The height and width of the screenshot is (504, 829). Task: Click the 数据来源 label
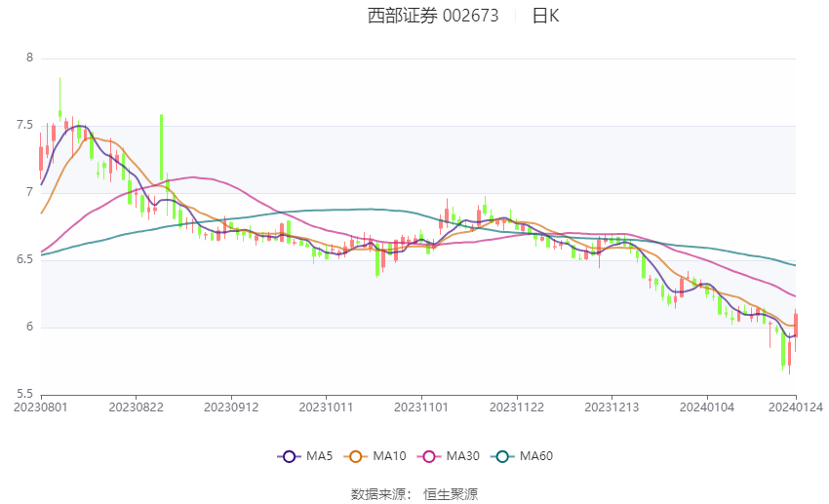tap(378, 494)
